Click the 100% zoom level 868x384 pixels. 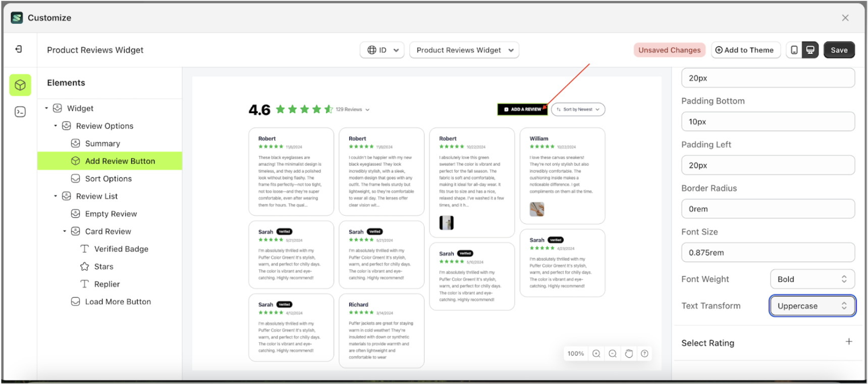coord(575,354)
